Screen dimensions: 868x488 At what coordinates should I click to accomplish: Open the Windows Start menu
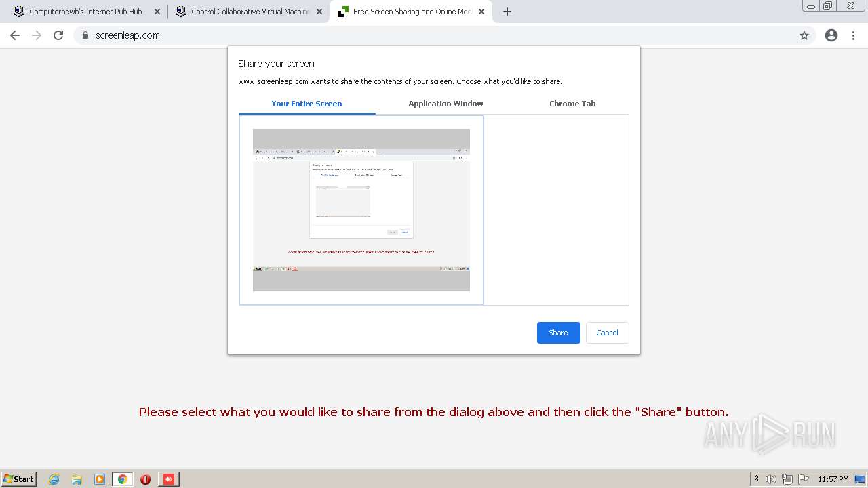(x=19, y=479)
